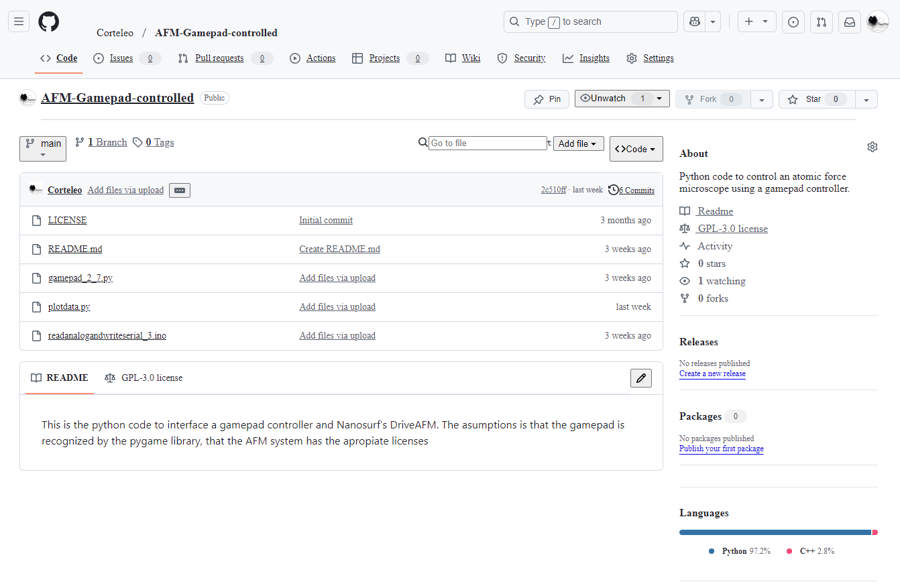The width and height of the screenshot is (900, 584).
Task: Focus the Type / to search field
Action: click(x=590, y=22)
